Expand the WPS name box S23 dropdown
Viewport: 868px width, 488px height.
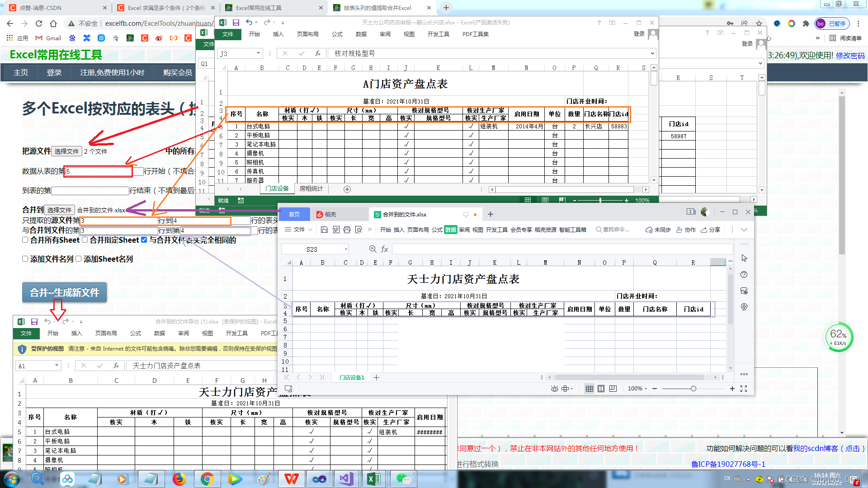[x=346, y=249]
